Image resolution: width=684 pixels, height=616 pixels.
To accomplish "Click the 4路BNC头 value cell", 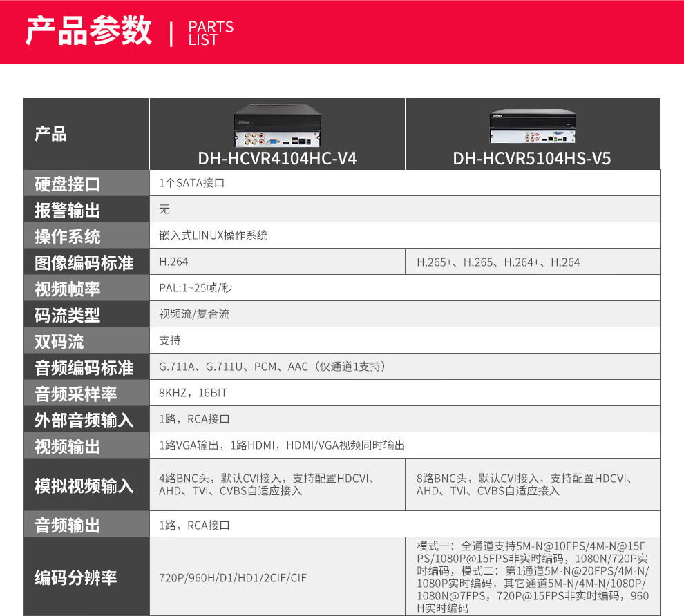I will [x=278, y=485].
